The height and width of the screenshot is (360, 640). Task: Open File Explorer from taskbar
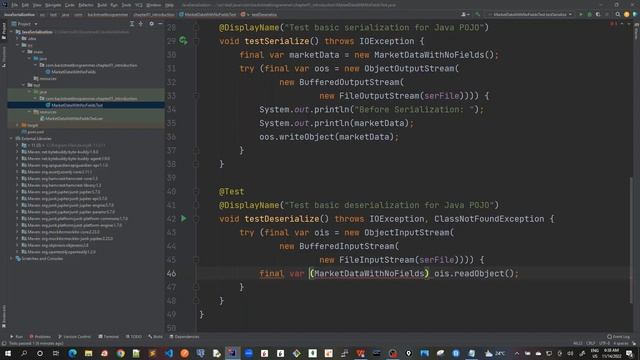point(89,353)
